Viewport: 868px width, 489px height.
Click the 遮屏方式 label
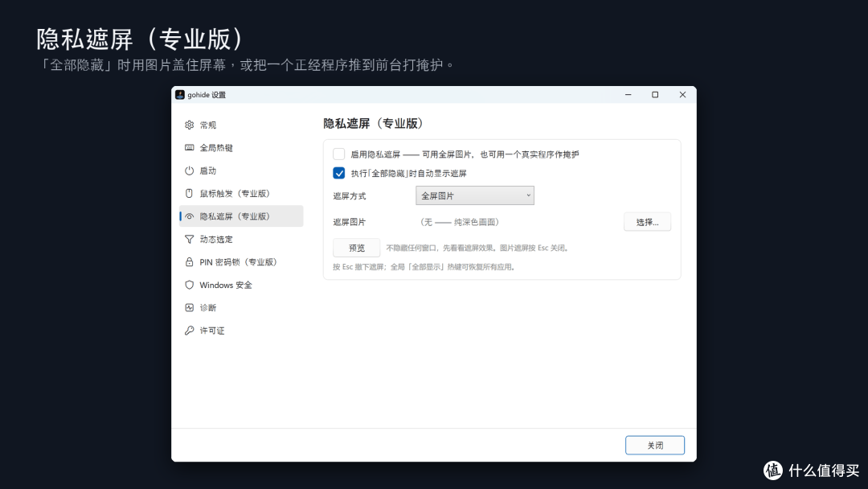point(350,196)
